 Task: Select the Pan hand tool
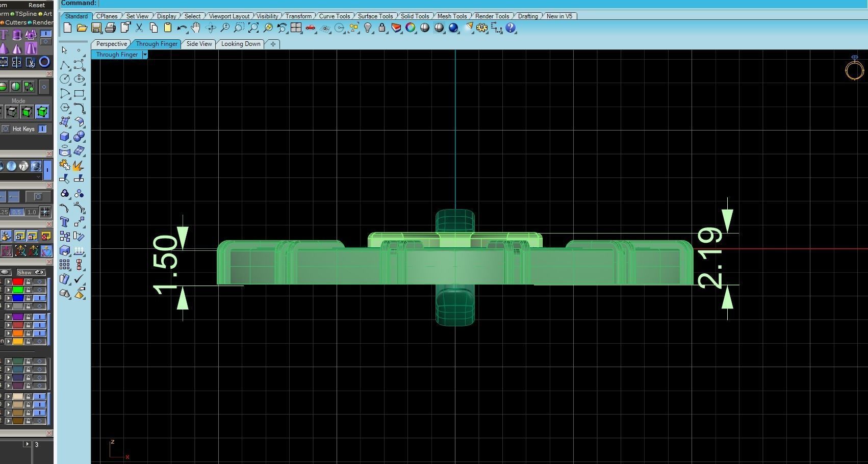point(196,28)
